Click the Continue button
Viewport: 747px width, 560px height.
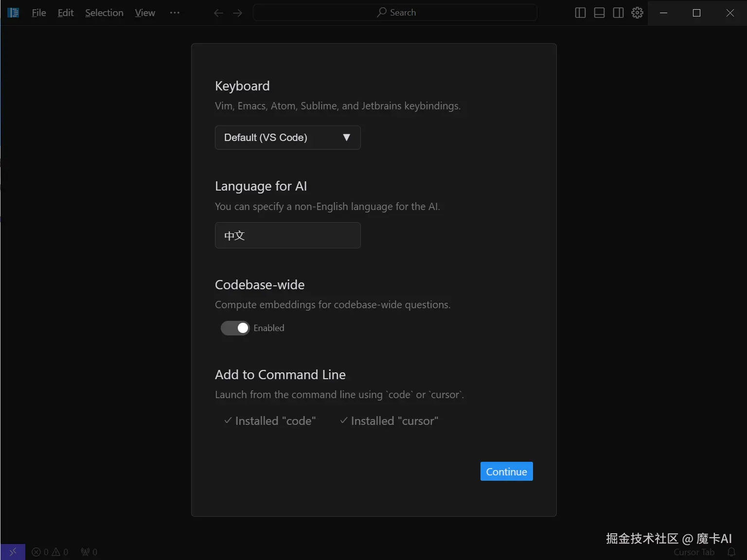pos(506,472)
